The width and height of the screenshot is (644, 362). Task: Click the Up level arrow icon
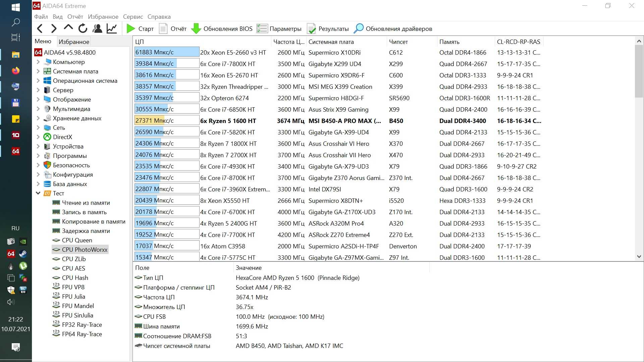point(68,28)
